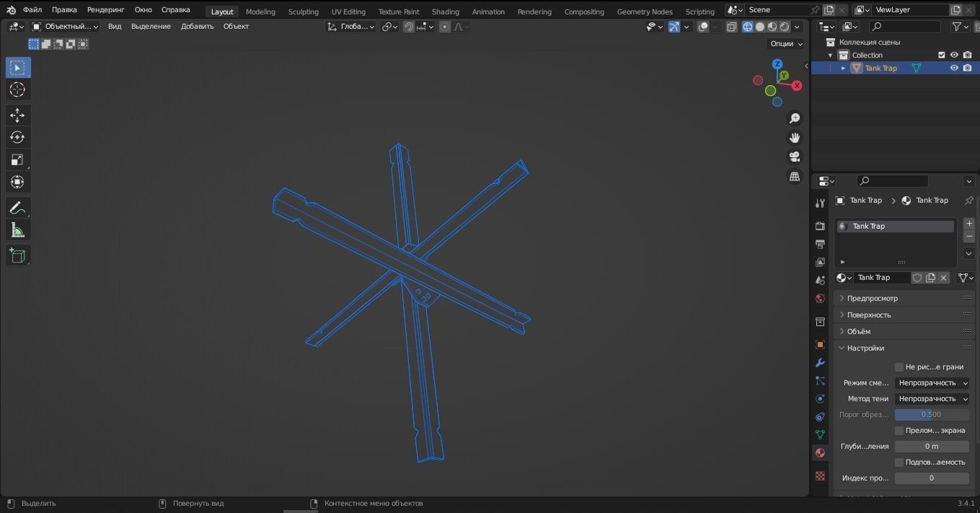Viewport: 980px width, 513px height.
Task: Toggle camera view in viewport
Action: pyautogui.click(x=795, y=157)
